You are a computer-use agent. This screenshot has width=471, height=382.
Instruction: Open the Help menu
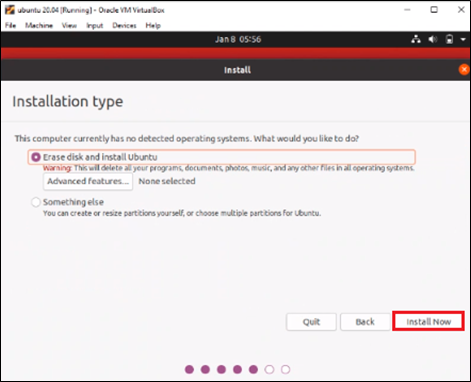[x=153, y=26]
